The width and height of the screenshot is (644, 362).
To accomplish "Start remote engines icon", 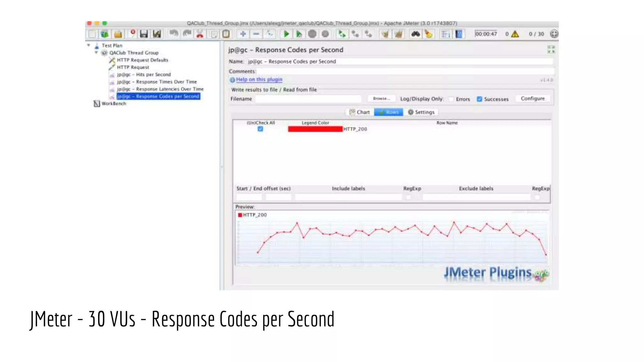I will click(x=342, y=34).
